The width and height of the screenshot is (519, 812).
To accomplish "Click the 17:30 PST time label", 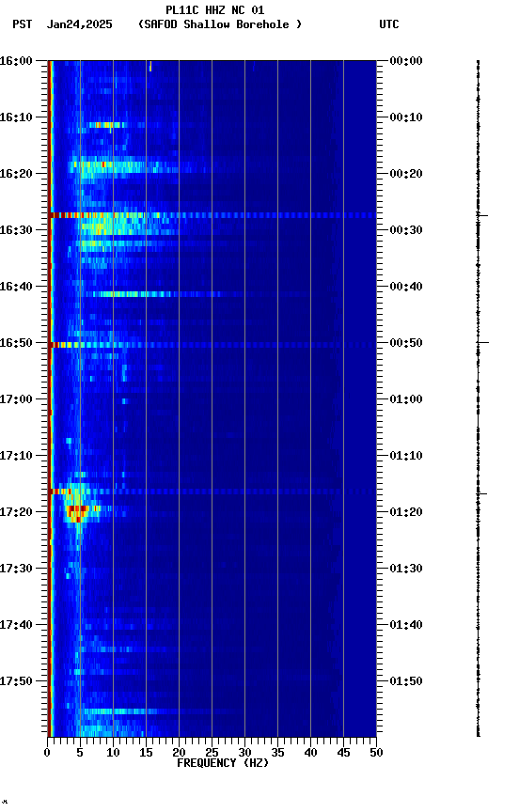I will [x=16, y=569].
